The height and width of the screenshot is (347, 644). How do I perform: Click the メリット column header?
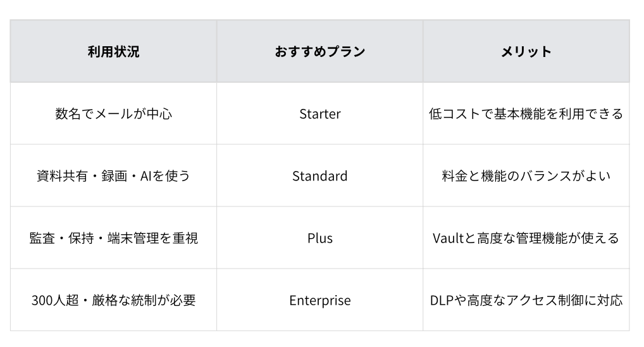[526, 51]
